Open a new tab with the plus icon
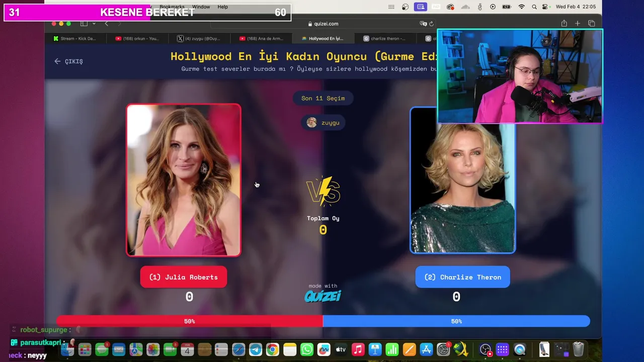This screenshot has height=362, width=644. click(x=578, y=24)
